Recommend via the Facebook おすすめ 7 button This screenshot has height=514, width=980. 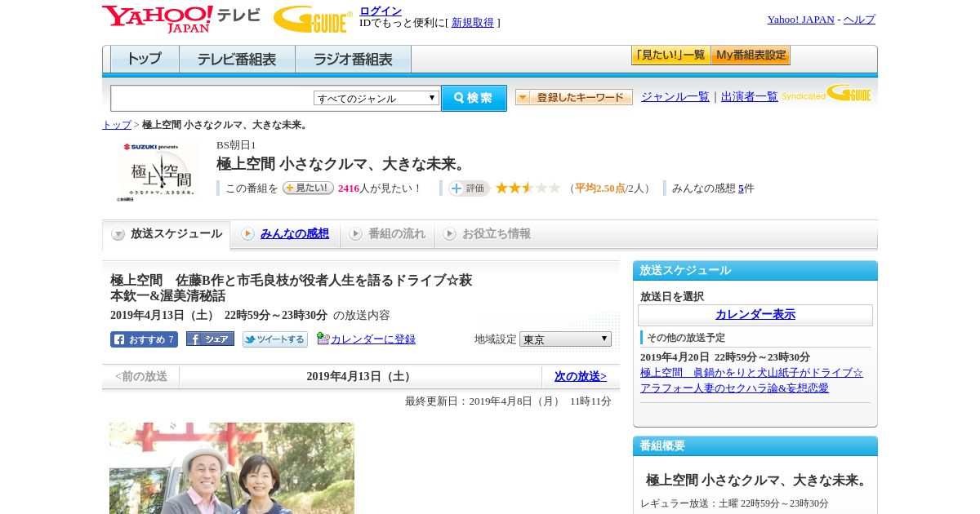pyautogui.click(x=144, y=339)
